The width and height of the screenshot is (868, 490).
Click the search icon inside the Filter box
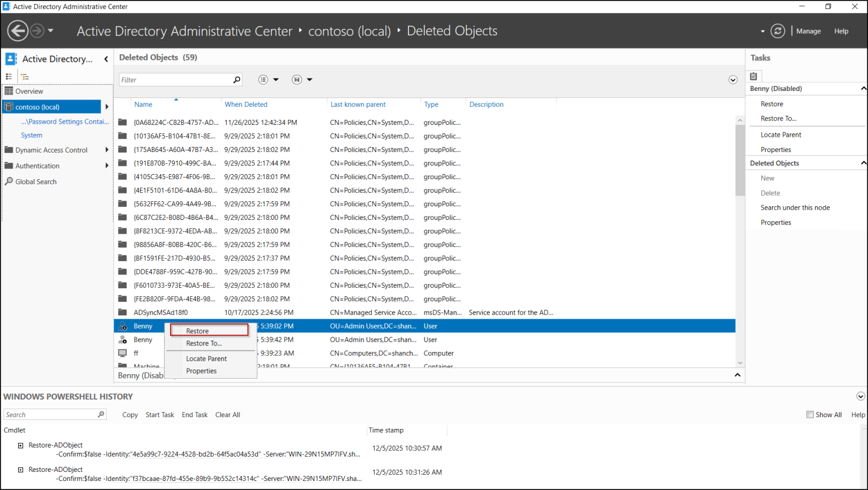[x=237, y=79]
